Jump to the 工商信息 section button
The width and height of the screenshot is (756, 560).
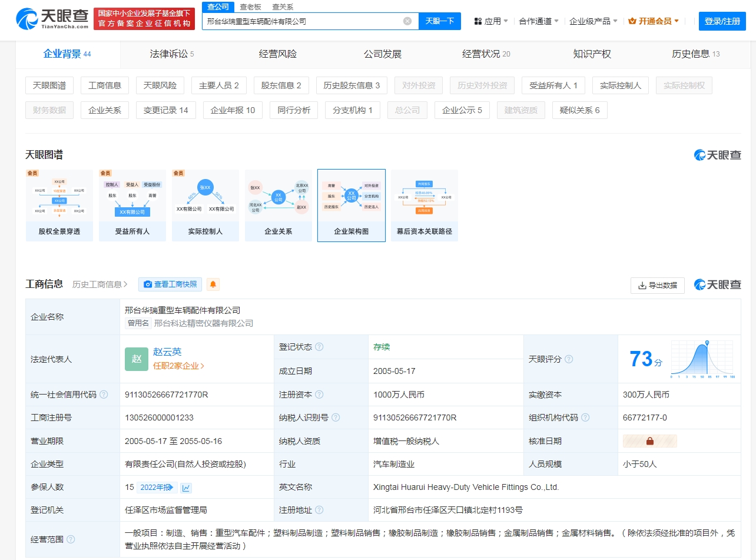pyautogui.click(x=105, y=85)
